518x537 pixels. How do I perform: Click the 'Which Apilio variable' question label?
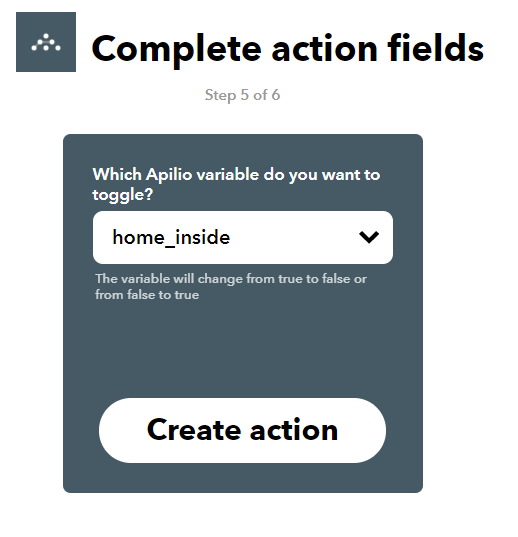[236, 184]
